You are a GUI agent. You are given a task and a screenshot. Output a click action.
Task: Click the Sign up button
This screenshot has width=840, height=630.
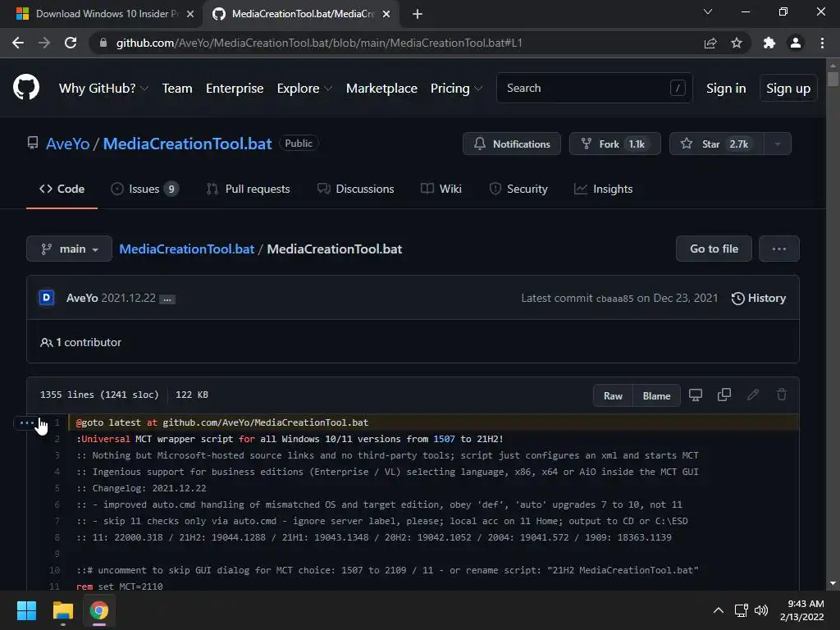788,89
